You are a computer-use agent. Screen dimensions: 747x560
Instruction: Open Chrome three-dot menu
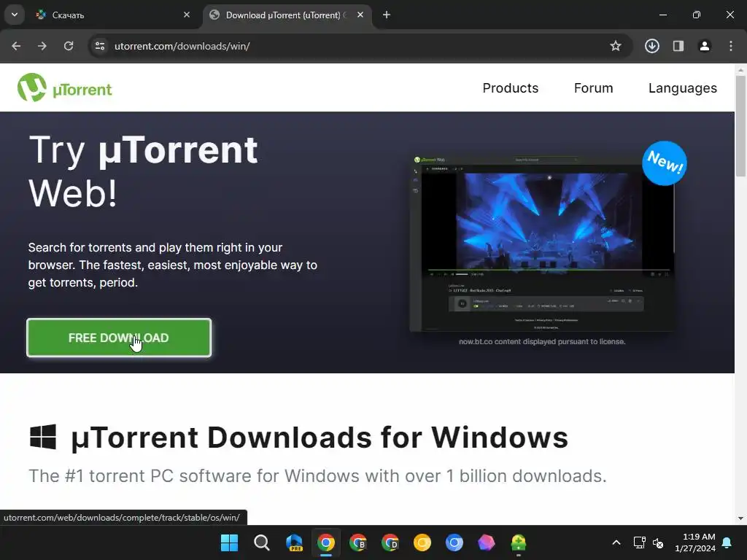pos(731,46)
